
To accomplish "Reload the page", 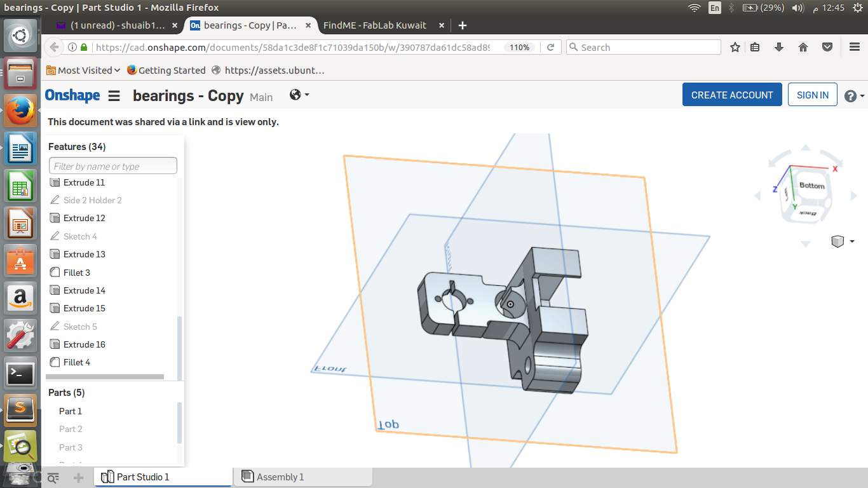I will [551, 47].
